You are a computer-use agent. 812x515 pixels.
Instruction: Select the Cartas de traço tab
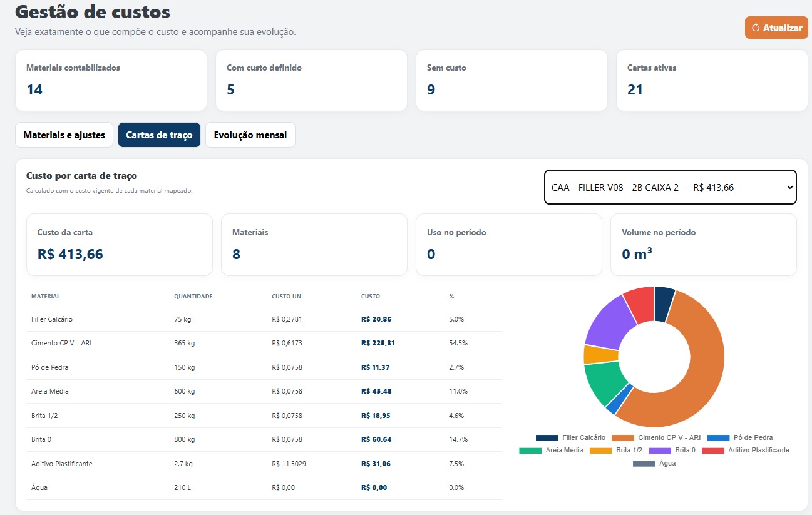tap(159, 135)
